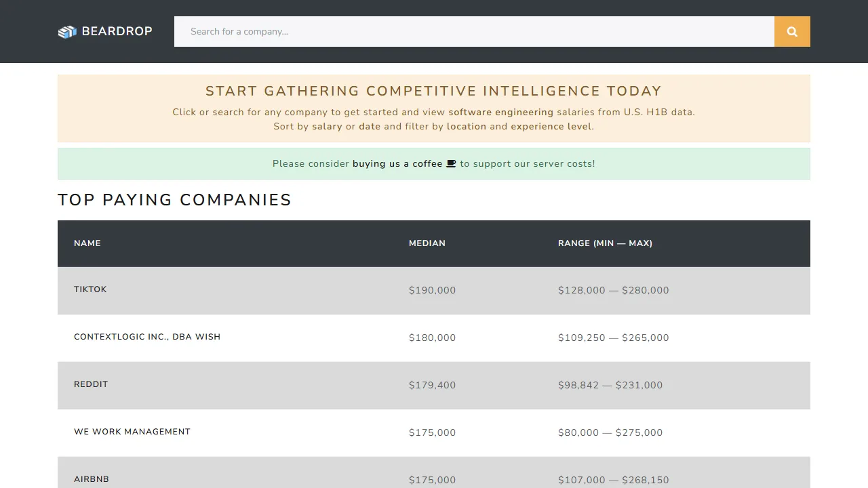Open the TIKTOK company salary details
Screen dimensions: 868x488
click(90, 289)
